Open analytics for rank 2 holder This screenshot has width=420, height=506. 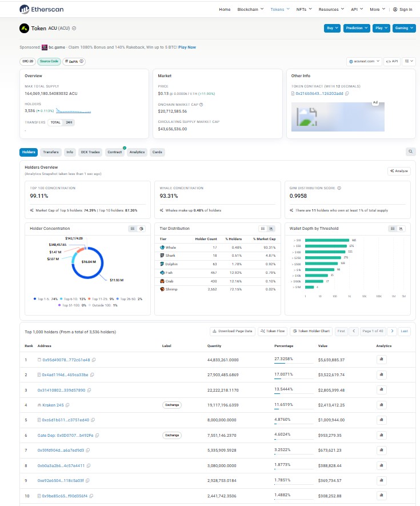click(381, 374)
